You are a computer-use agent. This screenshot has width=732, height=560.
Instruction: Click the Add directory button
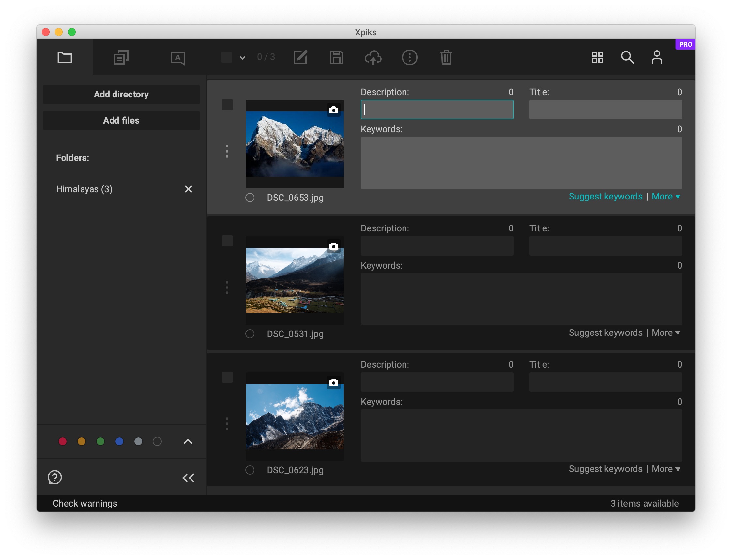coord(121,94)
